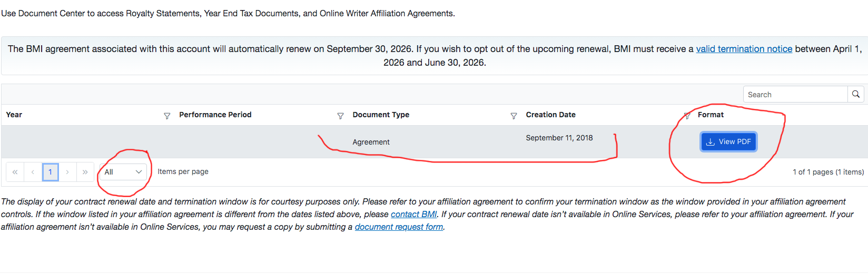Image resolution: width=868 pixels, height=275 pixels.
Task: Open the Document Type column filter
Action: tap(514, 116)
